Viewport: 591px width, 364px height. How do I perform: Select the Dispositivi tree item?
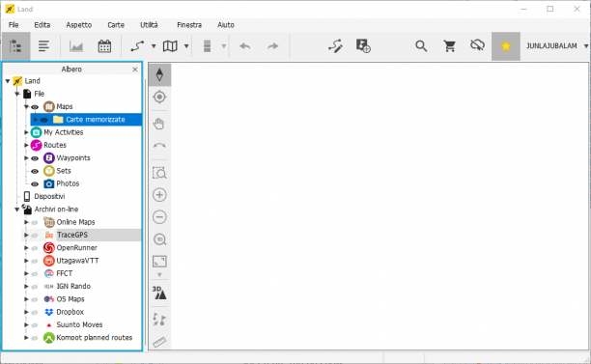tap(49, 196)
